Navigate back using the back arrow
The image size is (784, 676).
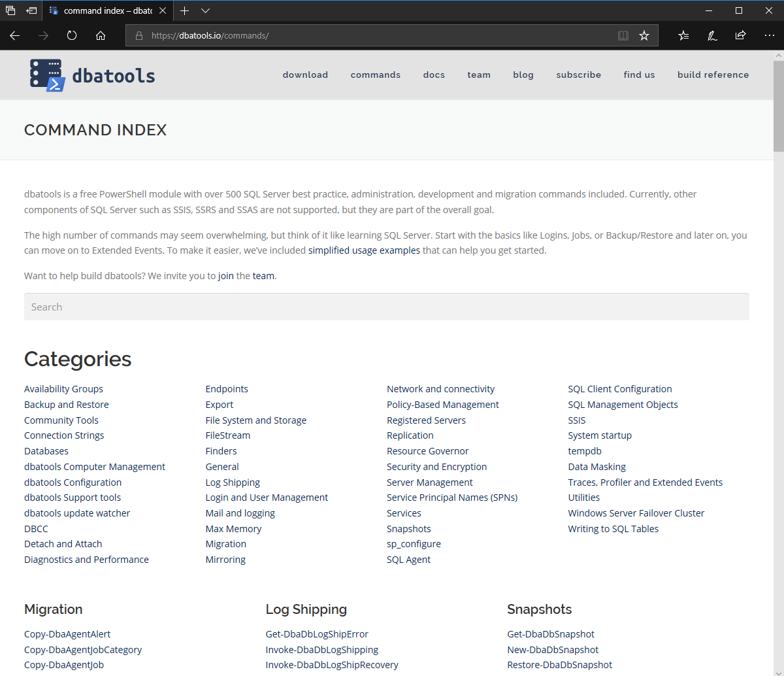pos(14,35)
